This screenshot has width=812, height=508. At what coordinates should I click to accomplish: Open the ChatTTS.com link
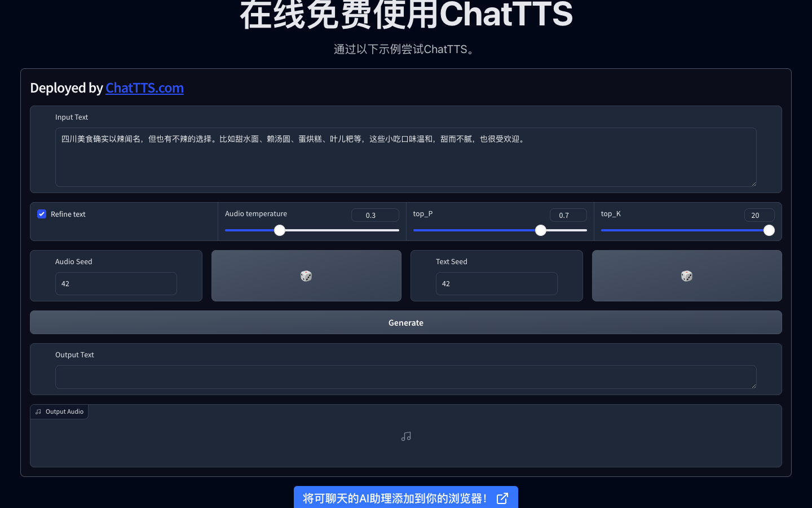(x=144, y=88)
